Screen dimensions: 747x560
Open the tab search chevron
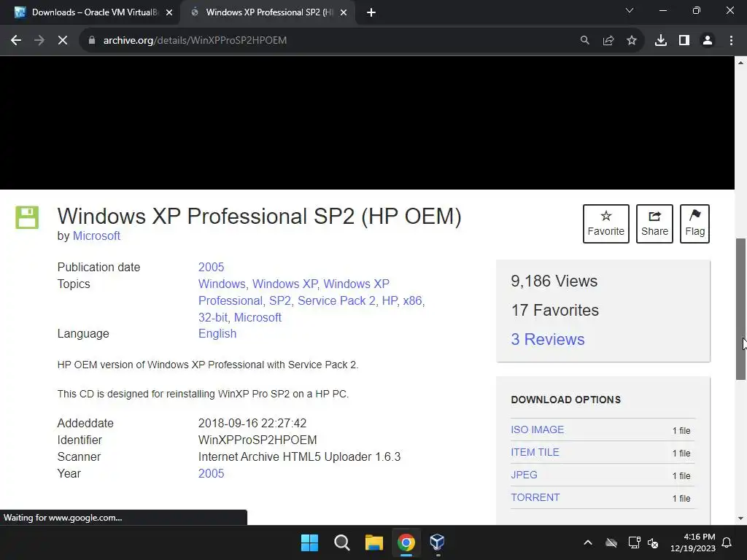click(x=630, y=10)
